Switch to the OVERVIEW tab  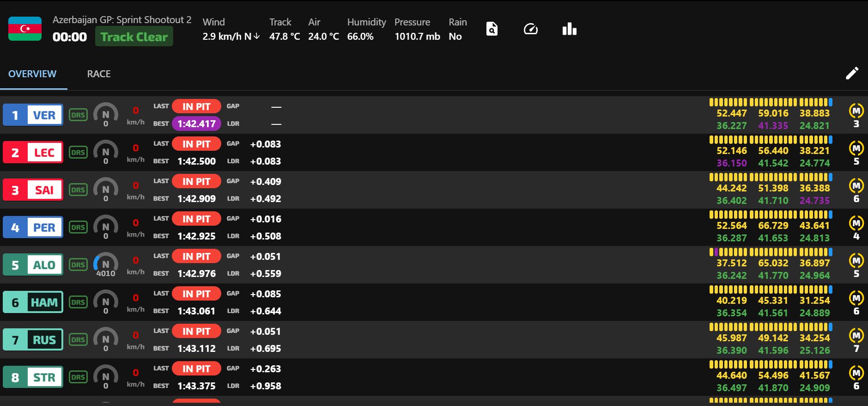[32, 74]
